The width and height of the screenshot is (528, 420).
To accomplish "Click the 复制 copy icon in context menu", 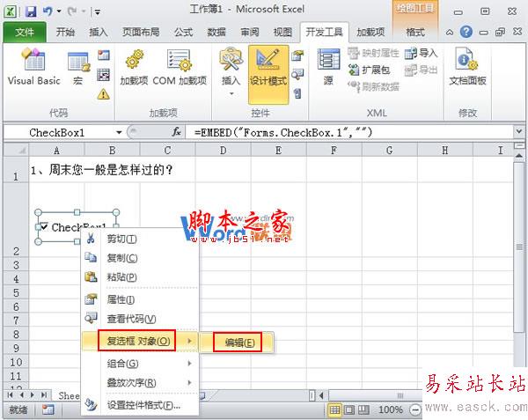I will tap(91, 258).
